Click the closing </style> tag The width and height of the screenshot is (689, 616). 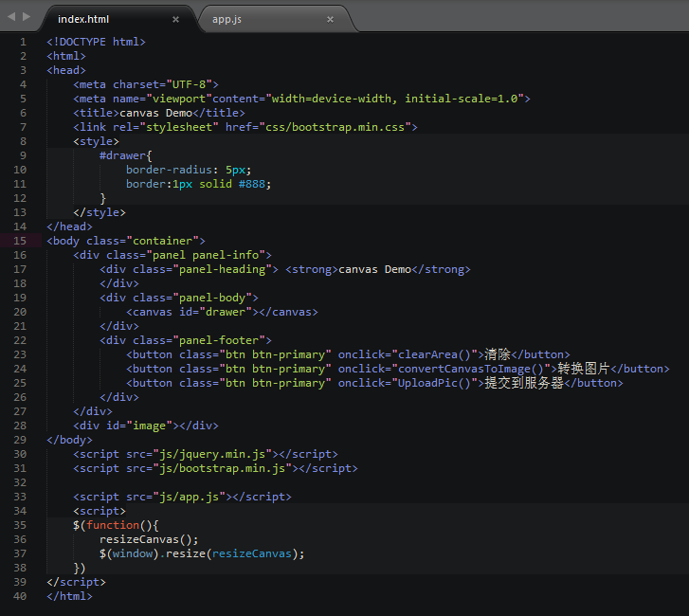[100, 212]
